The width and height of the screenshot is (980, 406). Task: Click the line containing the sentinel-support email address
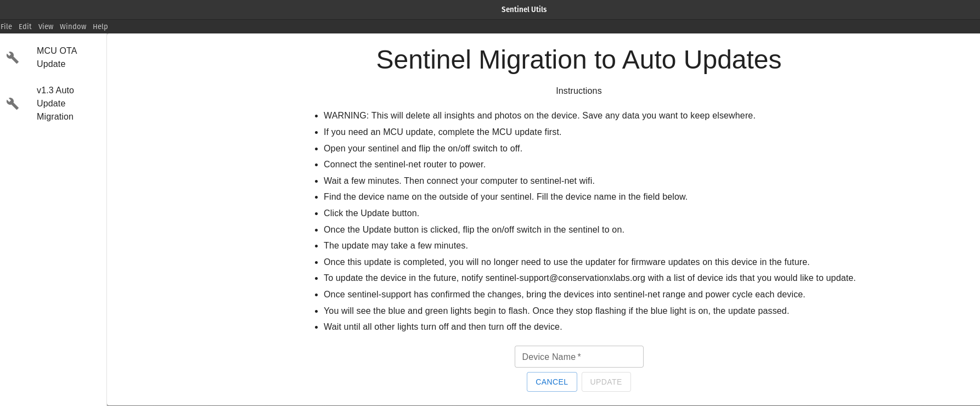(589, 278)
